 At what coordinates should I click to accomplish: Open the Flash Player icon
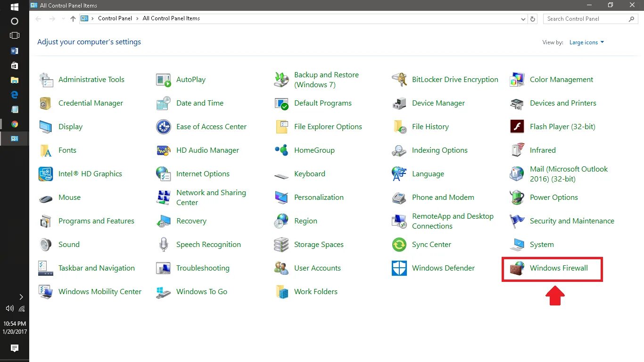click(x=517, y=127)
